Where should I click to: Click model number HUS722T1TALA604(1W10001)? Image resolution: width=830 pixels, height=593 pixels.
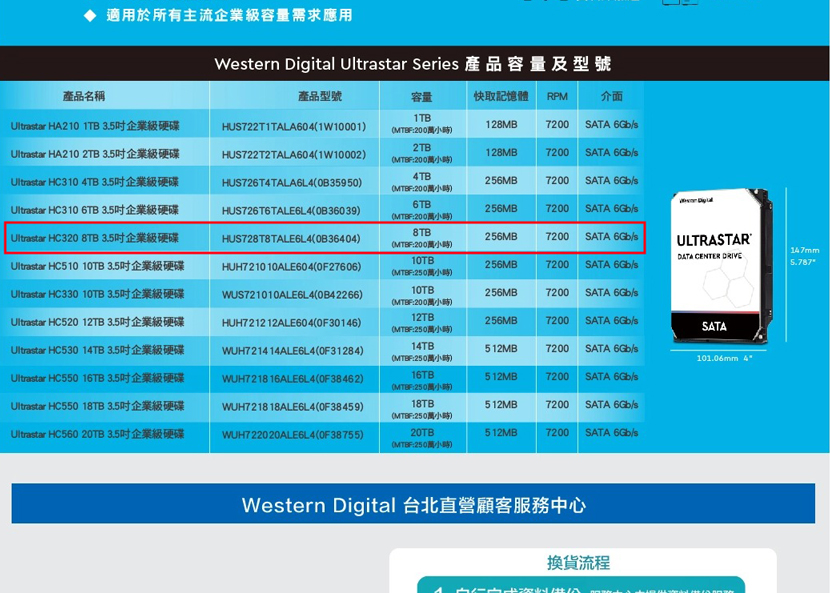point(294,127)
